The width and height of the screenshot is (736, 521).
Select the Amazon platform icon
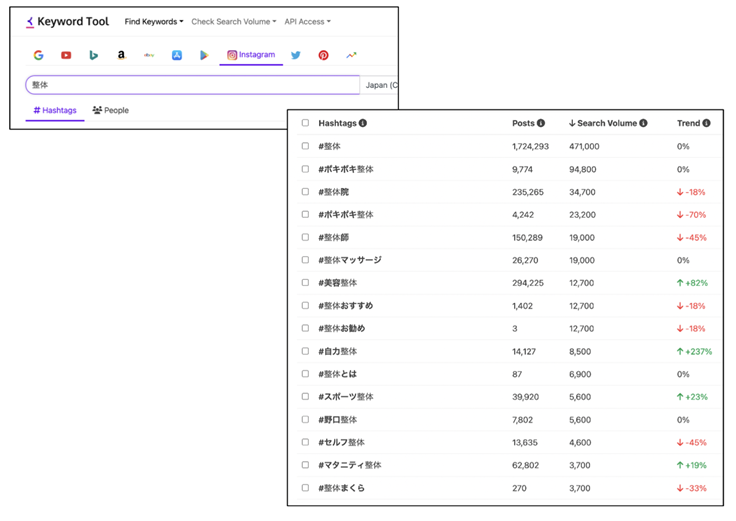click(121, 55)
